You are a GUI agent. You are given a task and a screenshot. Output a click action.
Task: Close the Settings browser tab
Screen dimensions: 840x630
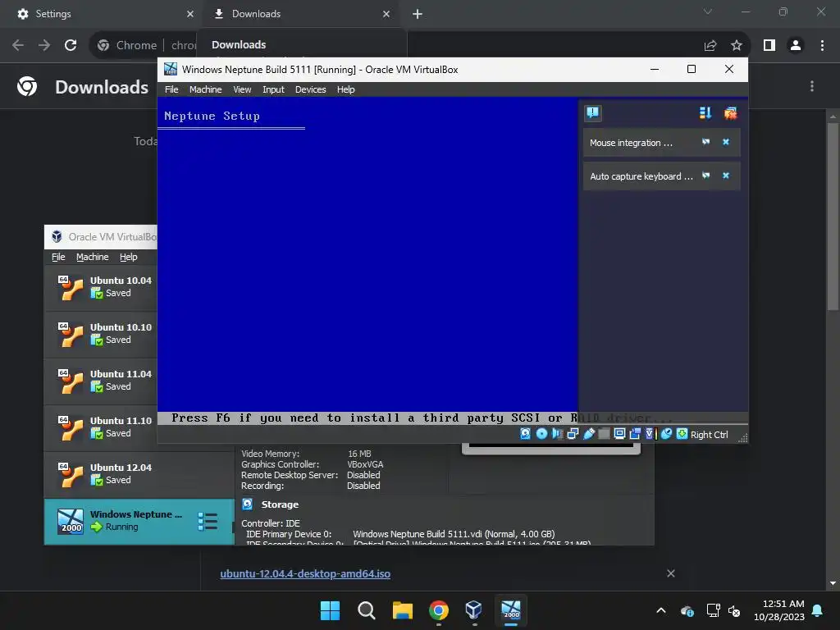point(190,14)
